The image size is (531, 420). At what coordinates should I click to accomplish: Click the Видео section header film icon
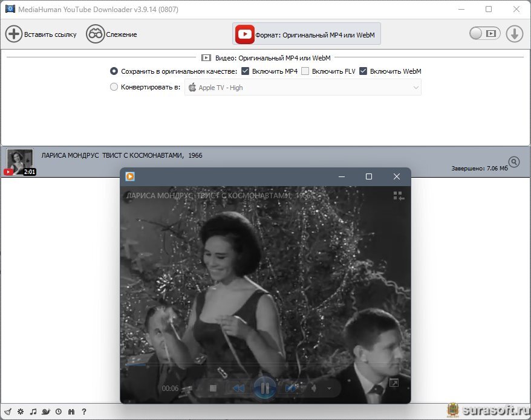(x=206, y=58)
